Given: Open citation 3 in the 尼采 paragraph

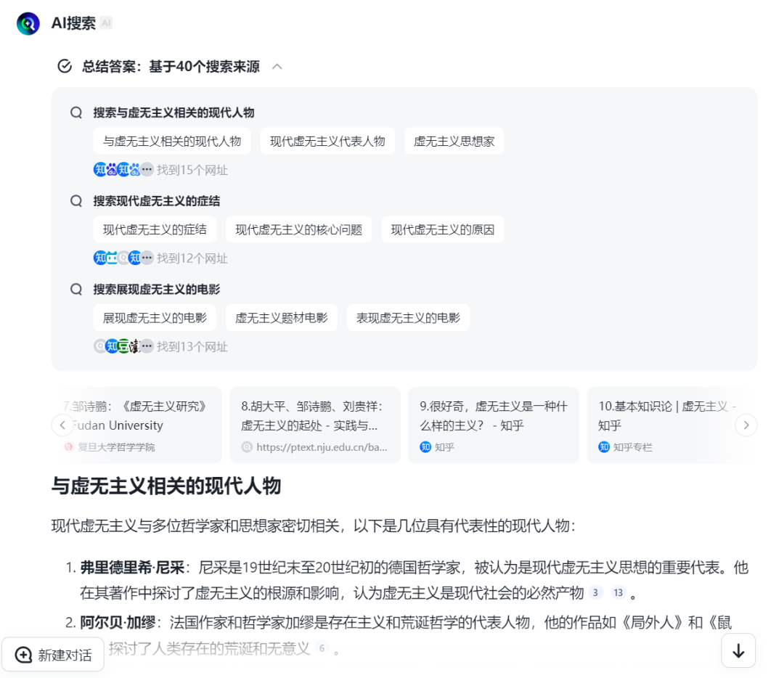Looking at the screenshot, I should click(595, 592).
